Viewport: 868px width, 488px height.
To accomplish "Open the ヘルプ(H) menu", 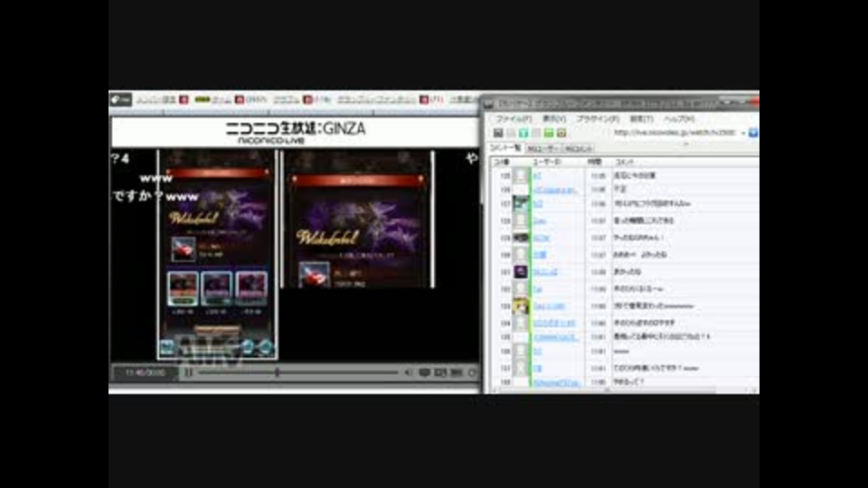I will click(x=679, y=119).
